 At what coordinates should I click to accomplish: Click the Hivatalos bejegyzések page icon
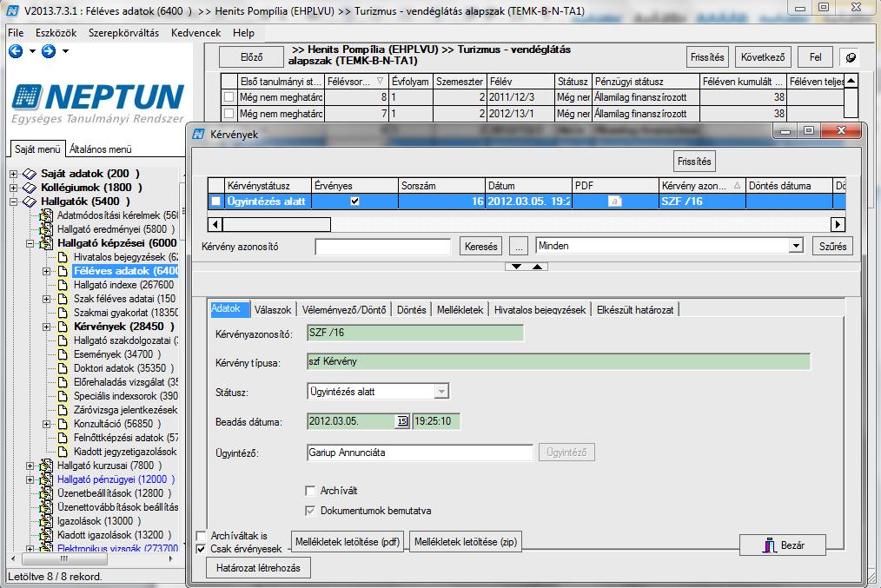click(63, 257)
